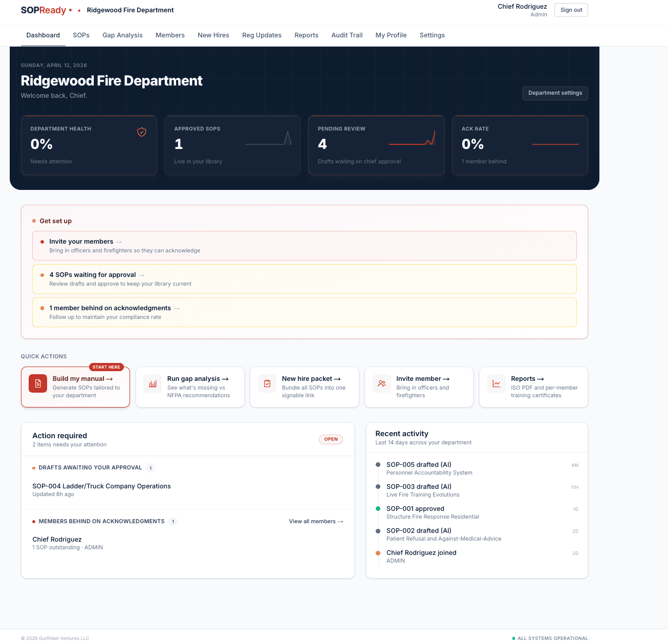668x644 pixels.
Task: Click the ALL SYSTEMS OPERATIONAL status dot
Action: click(x=513, y=638)
